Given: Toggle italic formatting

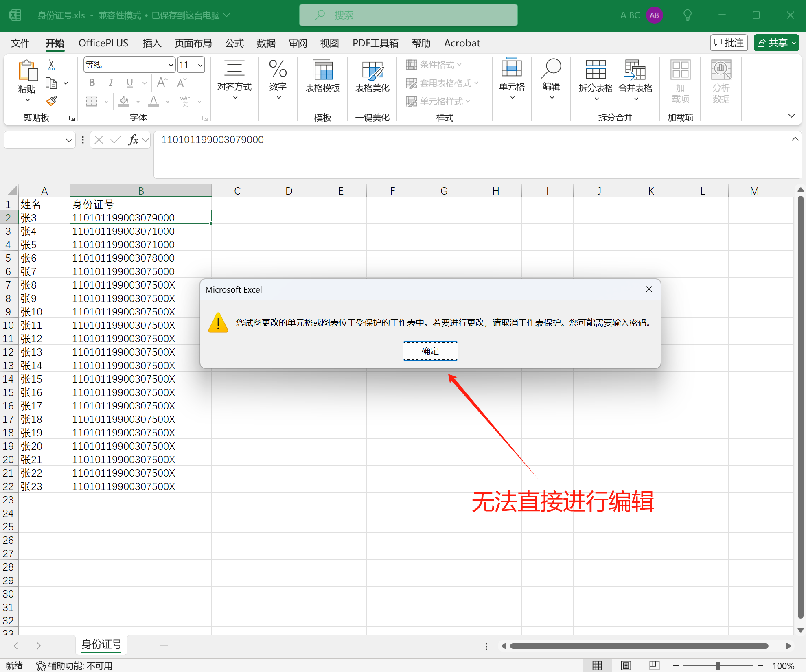Looking at the screenshot, I should click(x=110, y=82).
